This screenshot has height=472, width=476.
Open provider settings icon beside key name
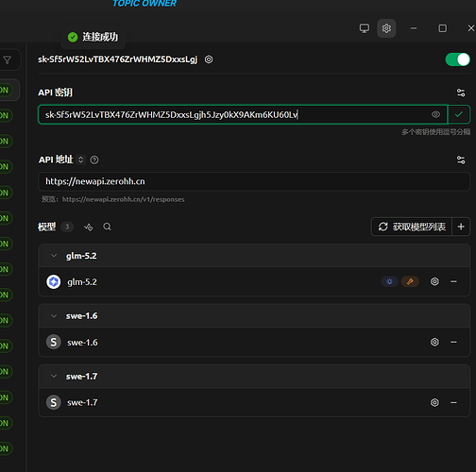(209, 59)
